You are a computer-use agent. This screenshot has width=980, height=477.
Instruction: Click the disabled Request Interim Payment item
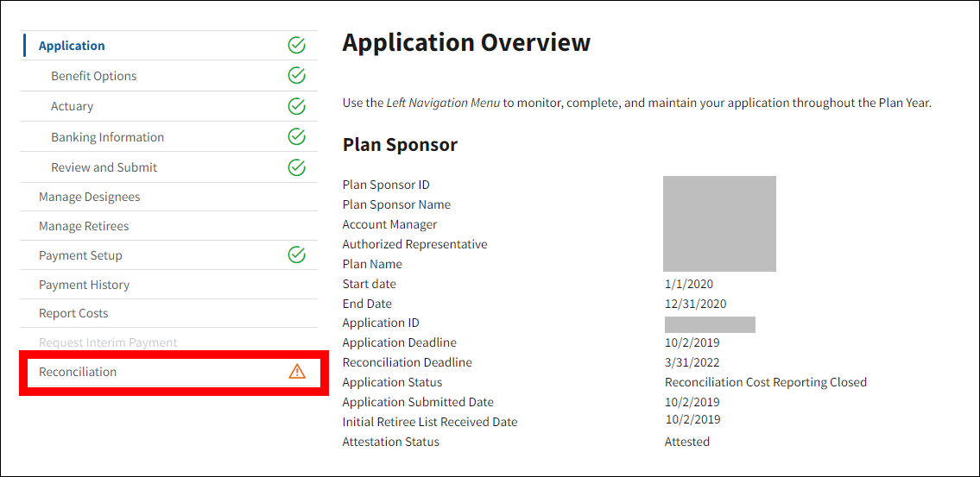108,342
